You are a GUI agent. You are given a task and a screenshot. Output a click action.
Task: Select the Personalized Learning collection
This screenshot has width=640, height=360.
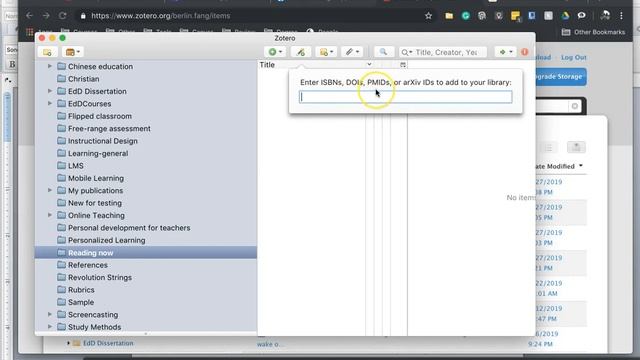[107, 240]
